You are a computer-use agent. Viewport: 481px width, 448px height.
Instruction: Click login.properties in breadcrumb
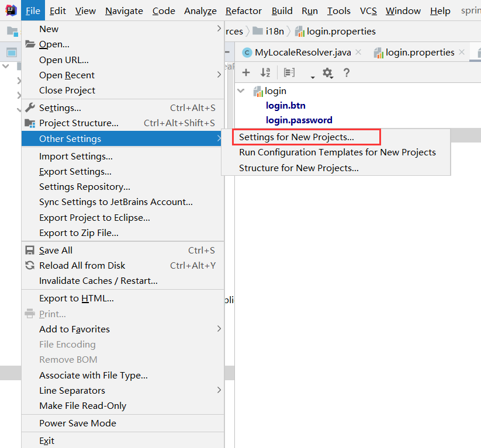point(341,32)
